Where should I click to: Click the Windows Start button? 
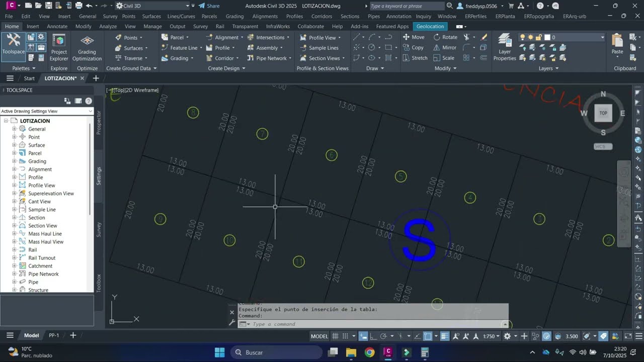(x=220, y=352)
